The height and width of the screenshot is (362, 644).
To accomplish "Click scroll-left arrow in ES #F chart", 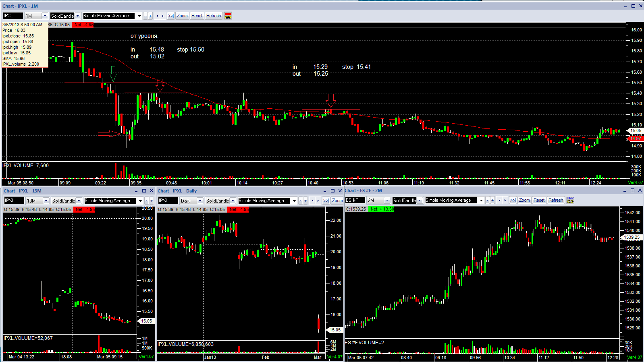I will point(500,200).
